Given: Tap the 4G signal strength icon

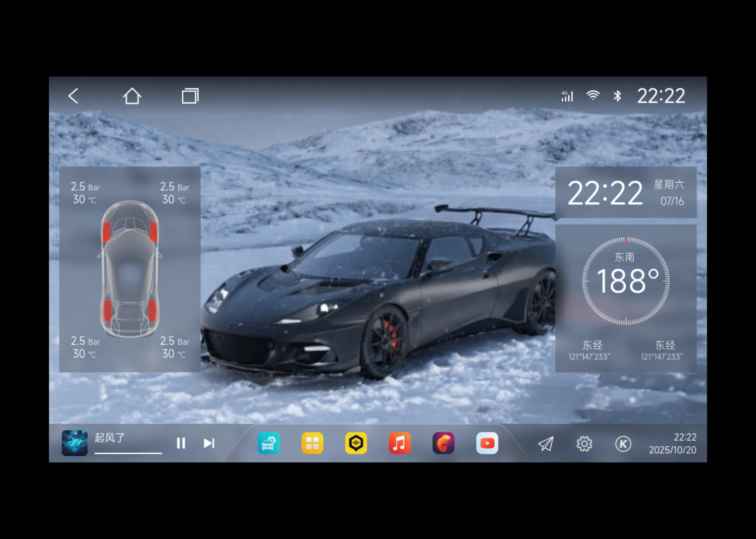Looking at the screenshot, I should point(567,96).
